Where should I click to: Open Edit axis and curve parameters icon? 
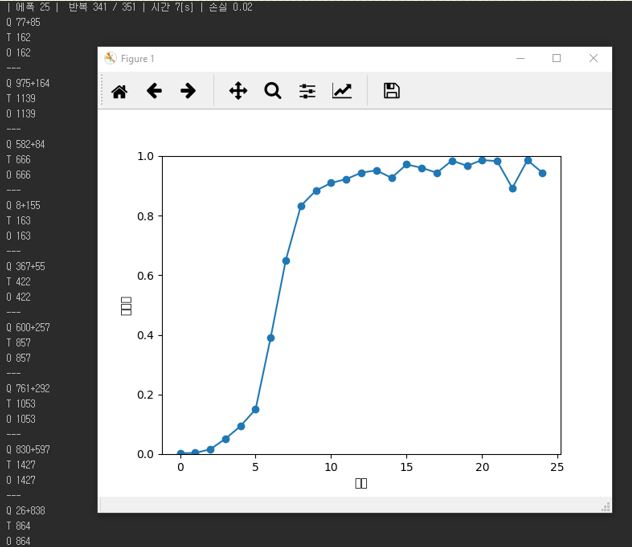tap(342, 91)
